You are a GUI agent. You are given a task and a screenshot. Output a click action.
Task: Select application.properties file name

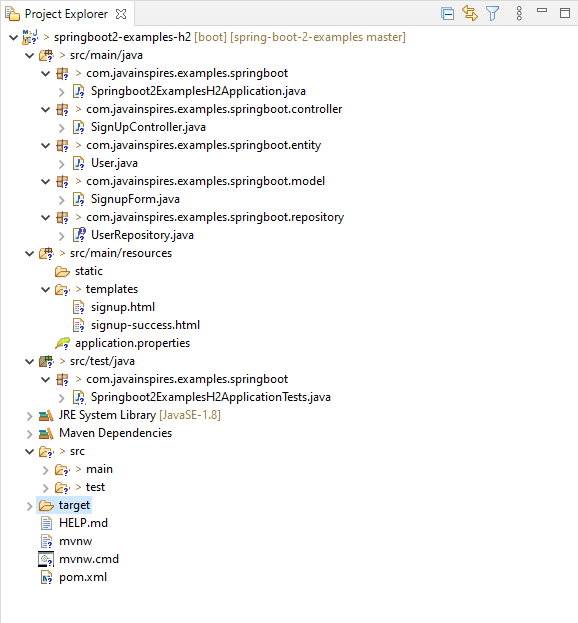132,343
